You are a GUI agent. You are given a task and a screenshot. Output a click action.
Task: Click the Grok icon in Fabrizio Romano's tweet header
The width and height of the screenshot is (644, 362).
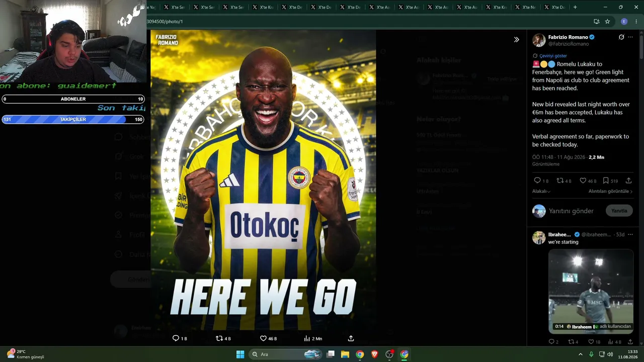pyautogui.click(x=621, y=37)
